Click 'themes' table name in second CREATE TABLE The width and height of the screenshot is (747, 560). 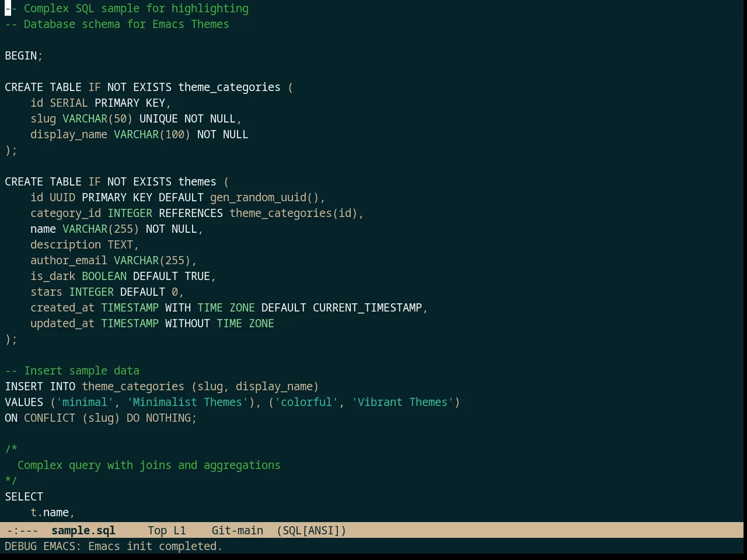(x=197, y=181)
